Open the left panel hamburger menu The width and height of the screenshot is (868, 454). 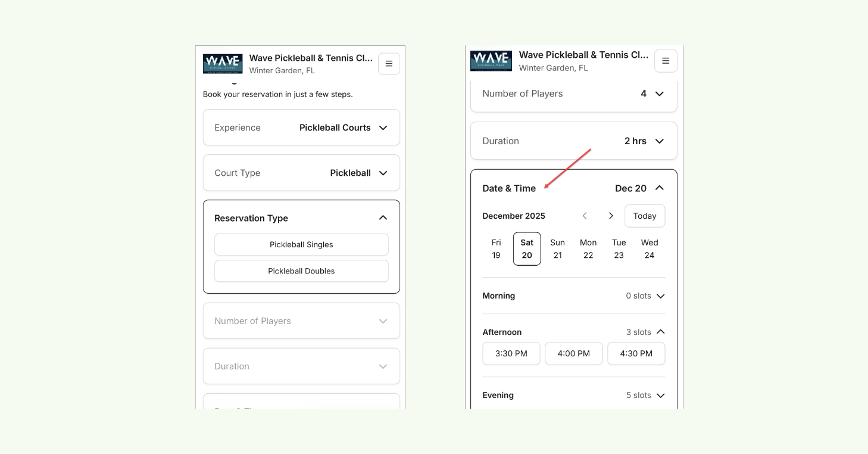click(389, 64)
